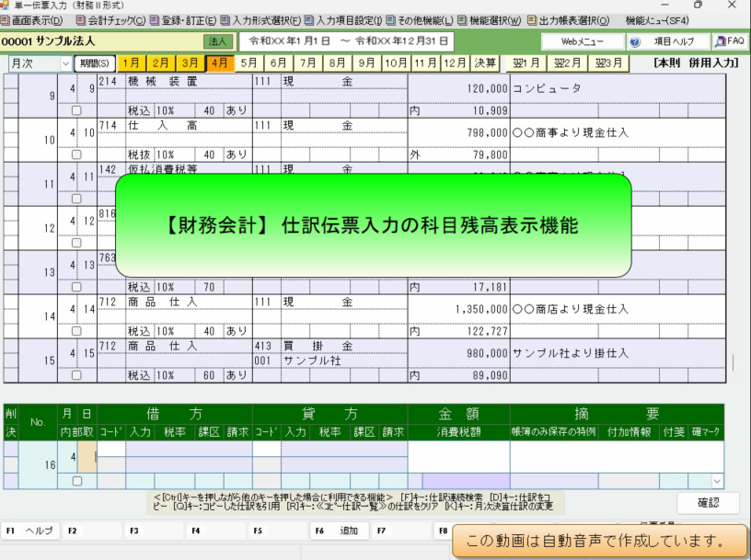Select the 9月 tab

click(367, 63)
